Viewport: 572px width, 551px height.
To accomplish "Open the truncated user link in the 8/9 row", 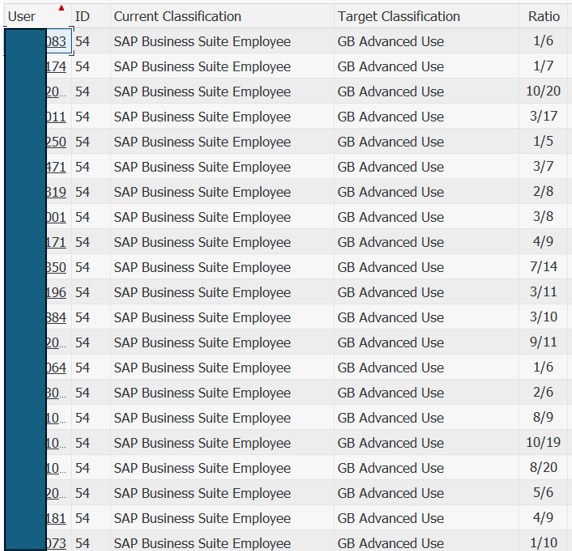I will pos(56,418).
